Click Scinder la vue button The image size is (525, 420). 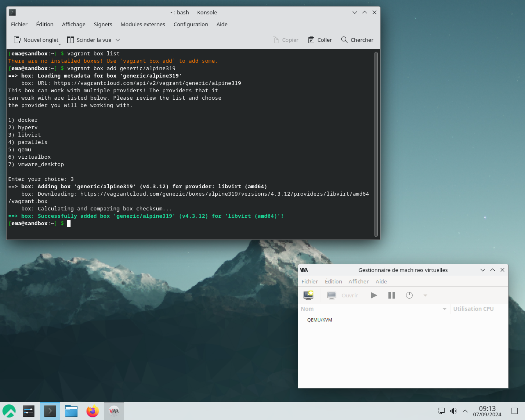pyautogui.click(x=89, y=40)
